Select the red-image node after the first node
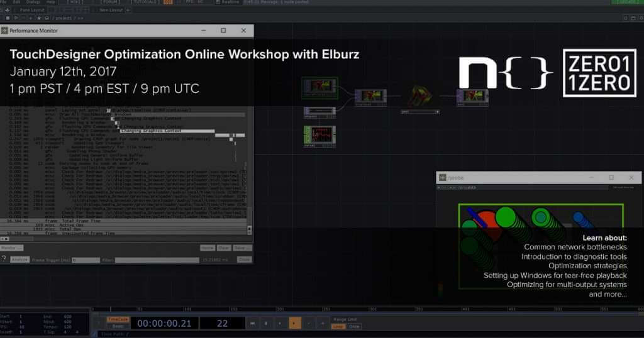This screenshot has height=338, width=644. click(x=370, y=97)
